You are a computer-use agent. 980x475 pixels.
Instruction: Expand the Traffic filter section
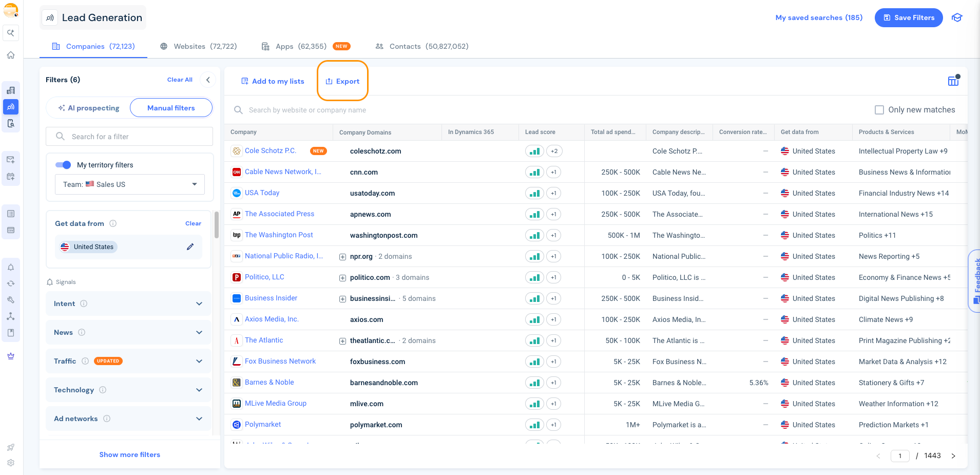click(x=128, y=361)
